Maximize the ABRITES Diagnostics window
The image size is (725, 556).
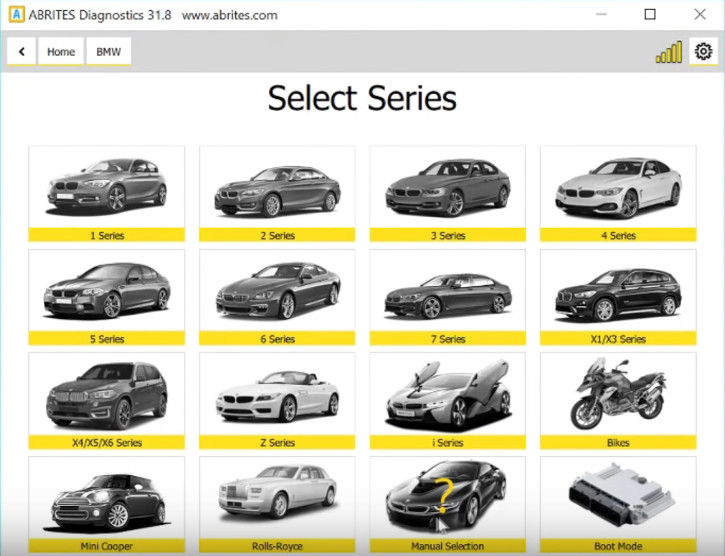(650, 14)
